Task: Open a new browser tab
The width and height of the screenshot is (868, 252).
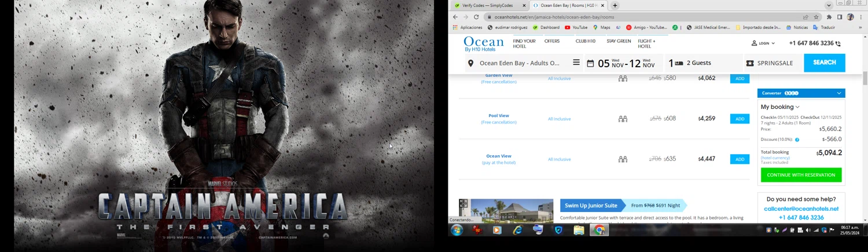Action: tap(615, 5)
